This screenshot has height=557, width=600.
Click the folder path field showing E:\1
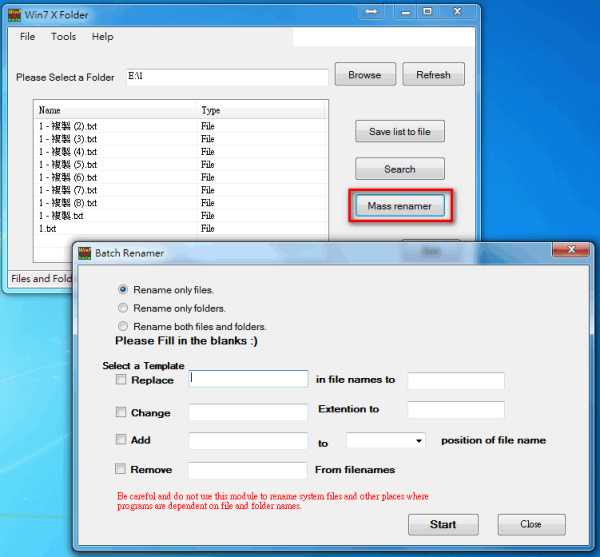pos(227,77)
